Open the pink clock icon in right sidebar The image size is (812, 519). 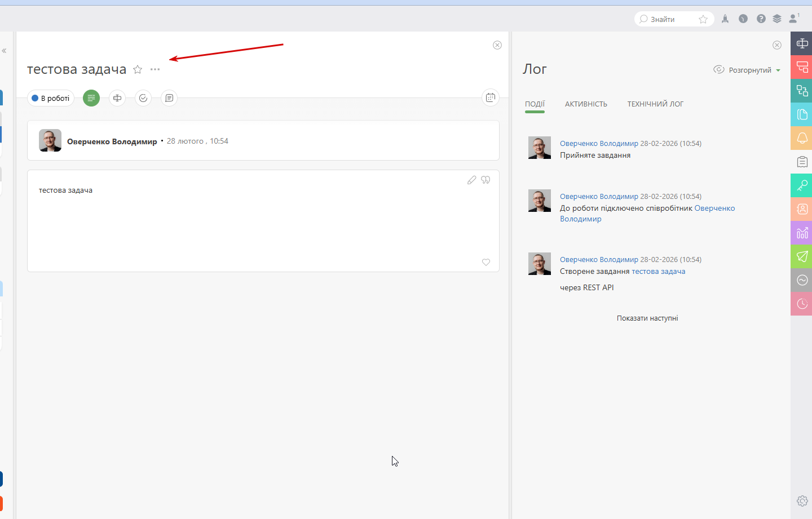(x=801, y=304)
